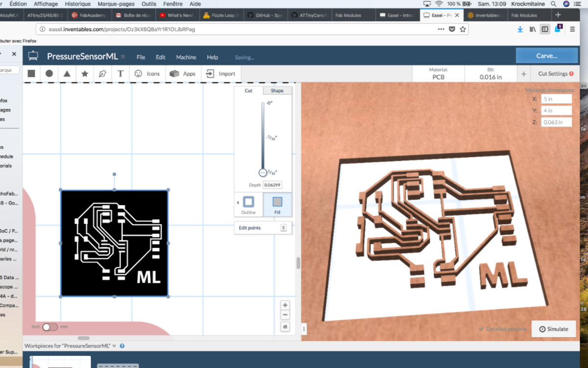Toggle inch/mm unit switch
The image size is (588, 368).
coord(50,327)
